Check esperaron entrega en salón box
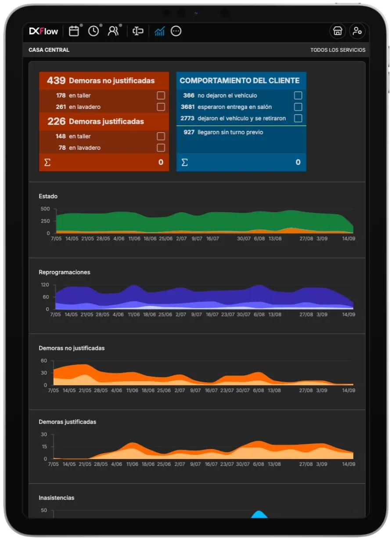Image resolution: width=392 pixels, height=541 pixels. point(298,107)
